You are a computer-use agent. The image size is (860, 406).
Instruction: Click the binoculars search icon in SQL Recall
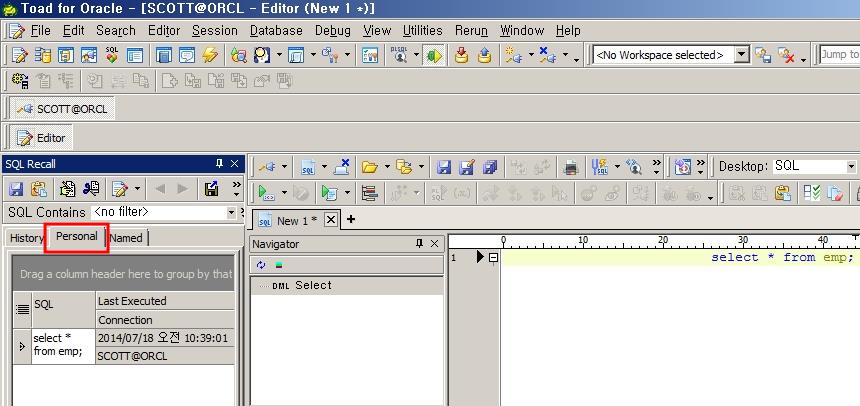pyautogui.click(x=91, y=189)
